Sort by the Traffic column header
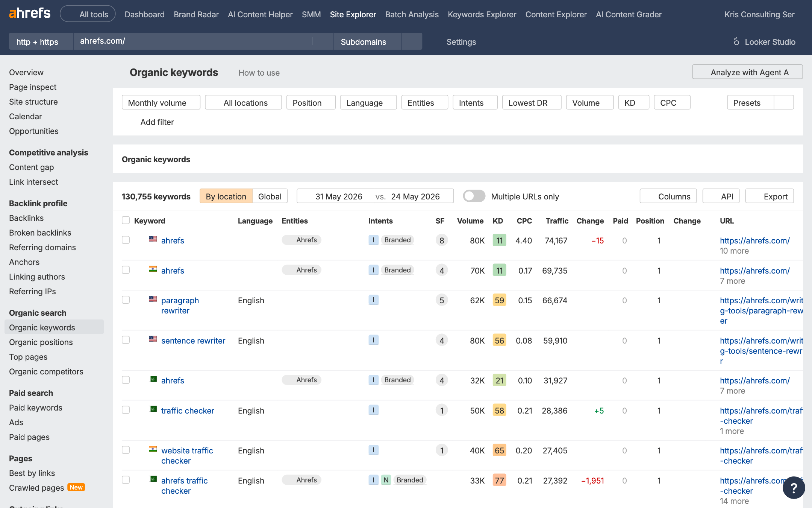 tap(557, 221)
